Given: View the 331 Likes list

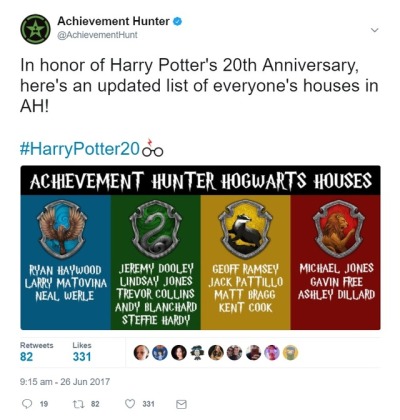Looking at the screenshot, I should 82,352.
